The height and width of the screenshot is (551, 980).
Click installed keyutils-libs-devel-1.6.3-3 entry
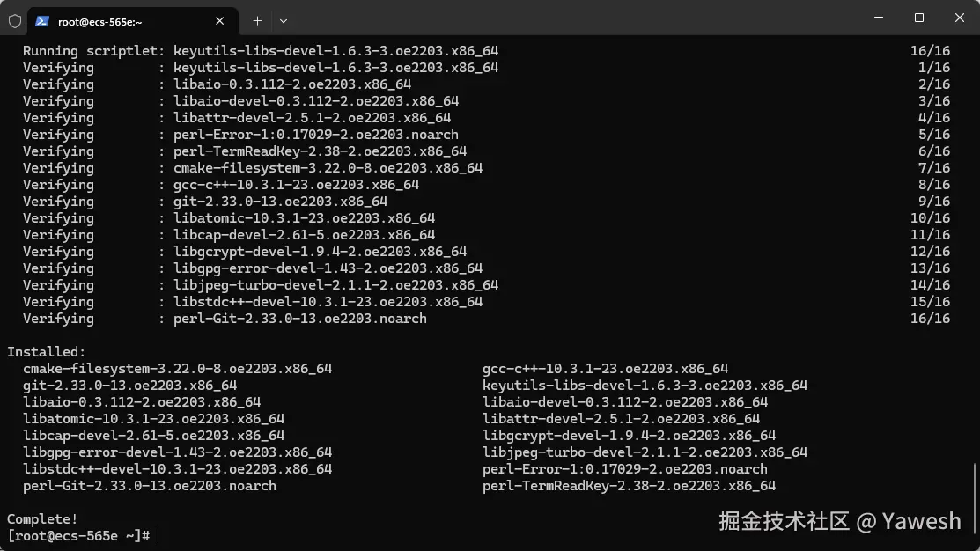[x=645, y=386]
